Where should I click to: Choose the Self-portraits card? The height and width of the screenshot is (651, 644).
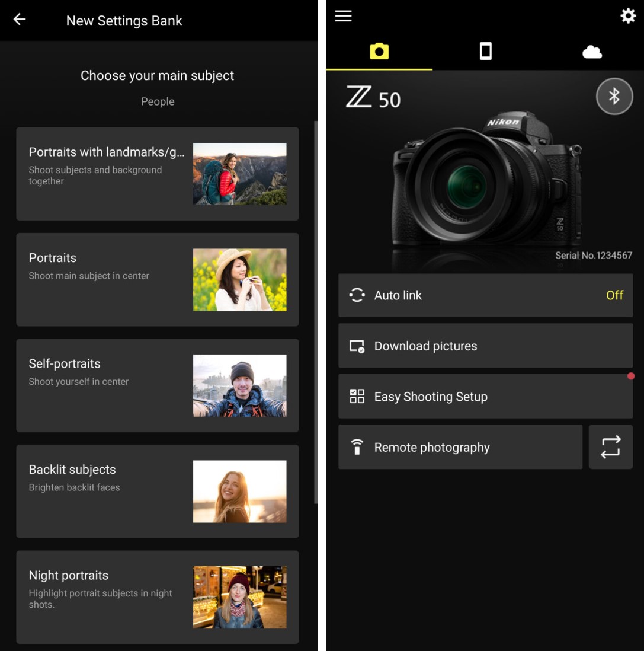tap(157, 385)
